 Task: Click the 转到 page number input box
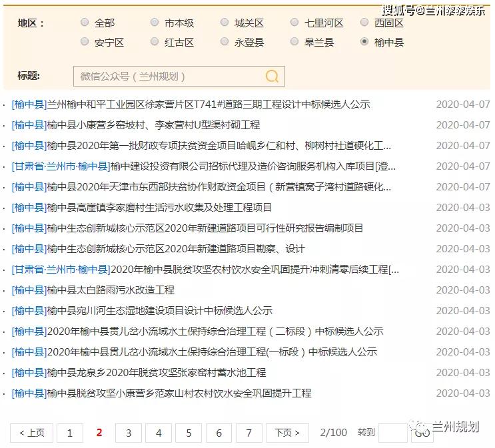click(x=393, y=433)
